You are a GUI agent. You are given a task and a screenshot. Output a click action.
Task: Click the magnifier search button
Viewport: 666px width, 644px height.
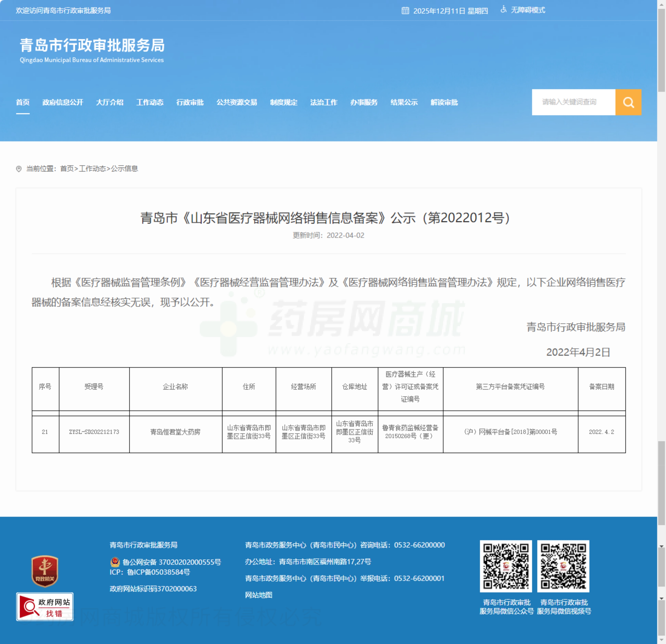628,102
